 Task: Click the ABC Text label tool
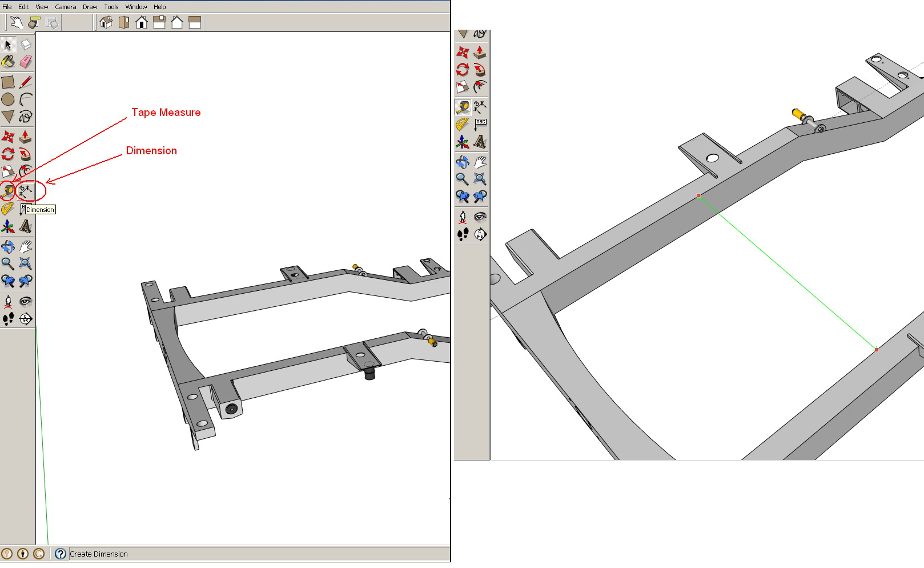click(480, 125)
